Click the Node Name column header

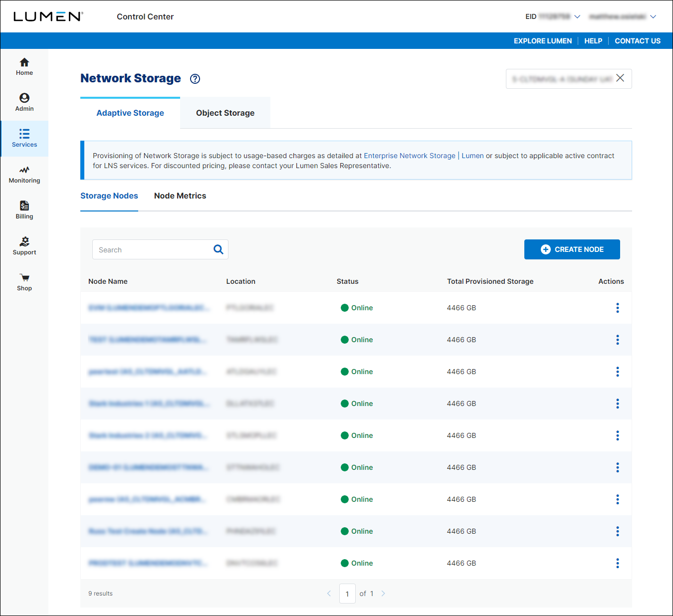[x=108, y=281]
